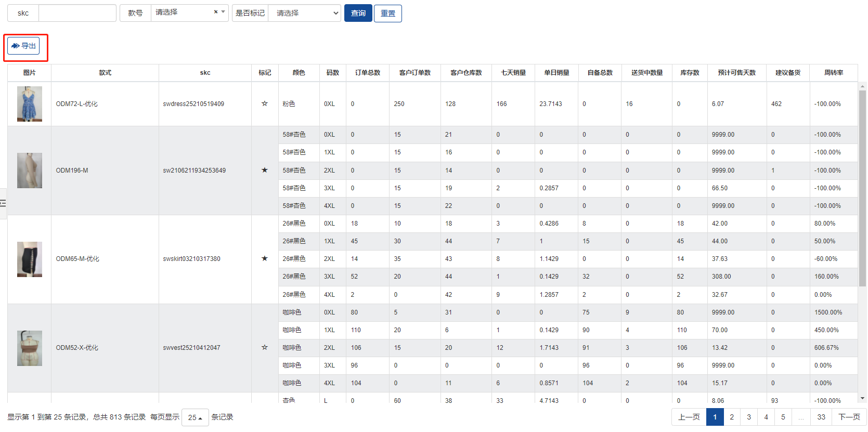
Task: Toggle star mark for ODM52-X-优化 row
Action: 265,347
